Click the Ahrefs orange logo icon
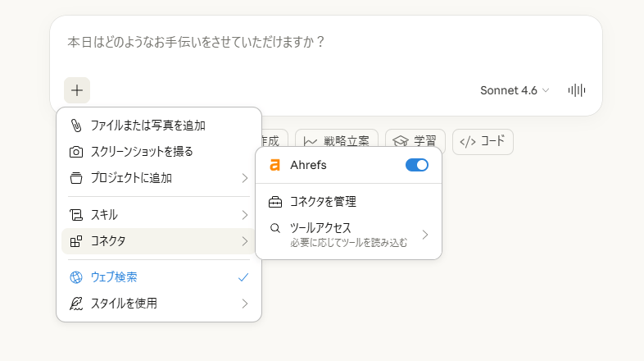This screenshot has width=644, height=361. (x=274, y=165)
